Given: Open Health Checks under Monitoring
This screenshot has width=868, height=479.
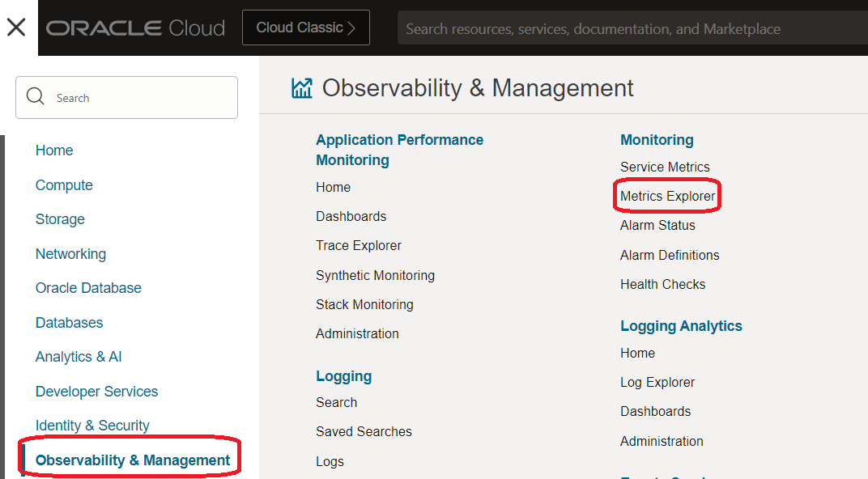Looking at the screenshot, I should [662, 284].
